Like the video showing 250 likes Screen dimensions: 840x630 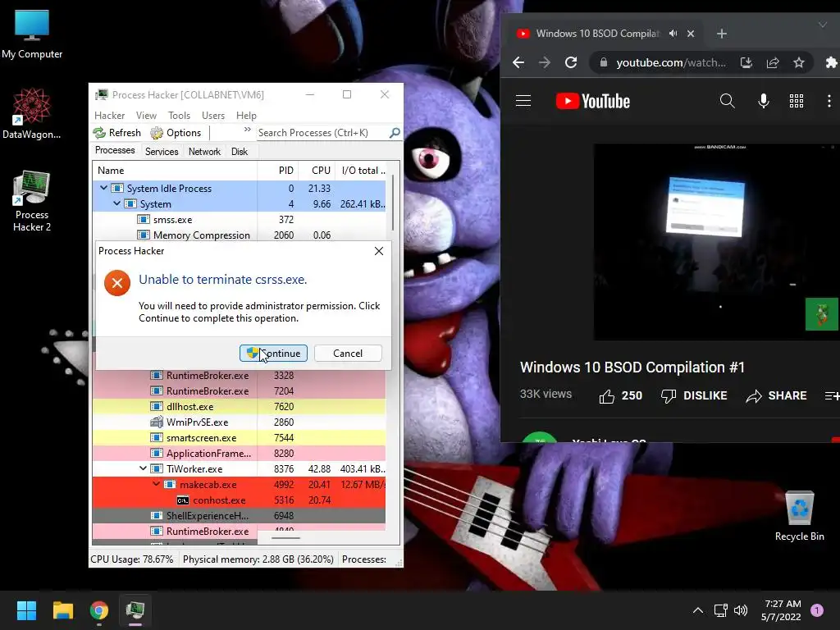pos(620,396)
